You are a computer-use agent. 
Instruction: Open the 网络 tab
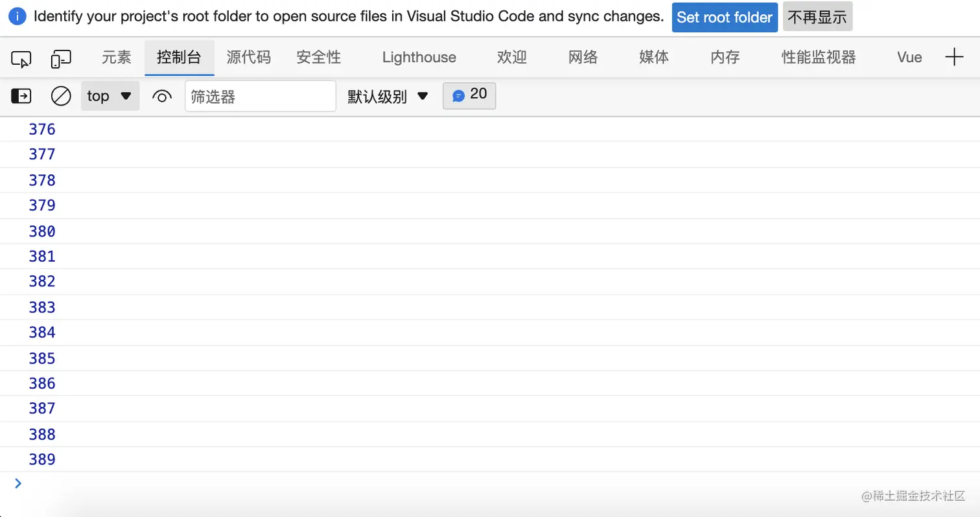point(583,58)
